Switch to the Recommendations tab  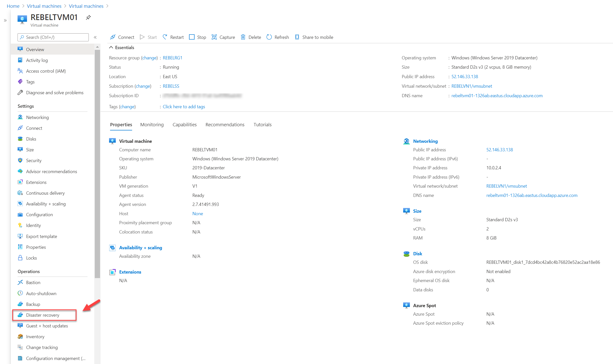225,125
